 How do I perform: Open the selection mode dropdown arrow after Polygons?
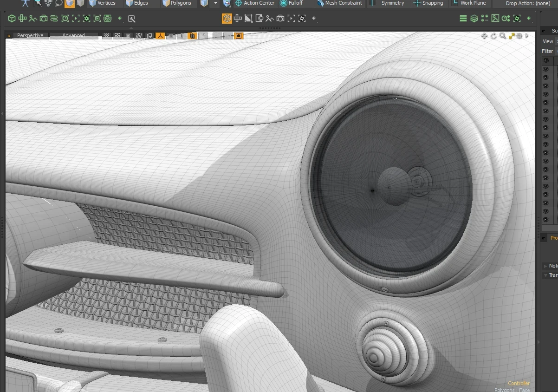pos(215,3)
